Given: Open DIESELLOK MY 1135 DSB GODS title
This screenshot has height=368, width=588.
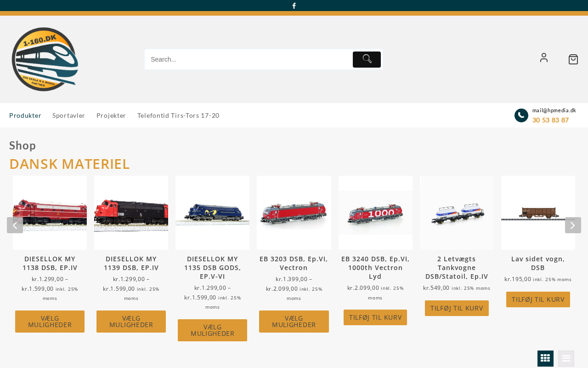Looking at the screenshot, I should [212, 268].
